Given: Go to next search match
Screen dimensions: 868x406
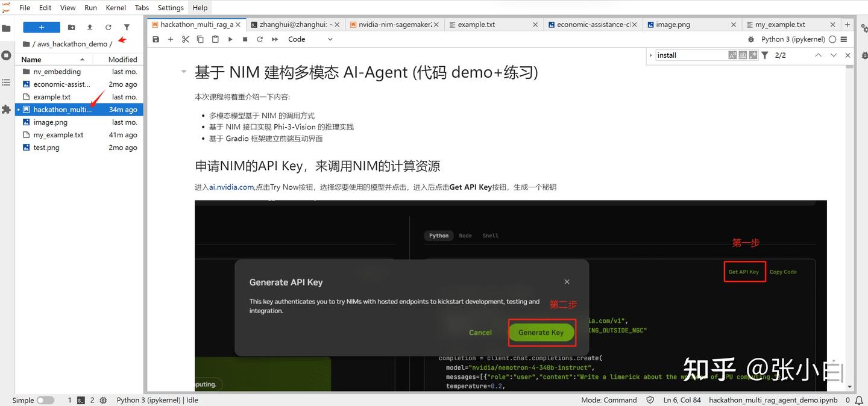Looking at the screenshot, I should click(x=834, y=55).
